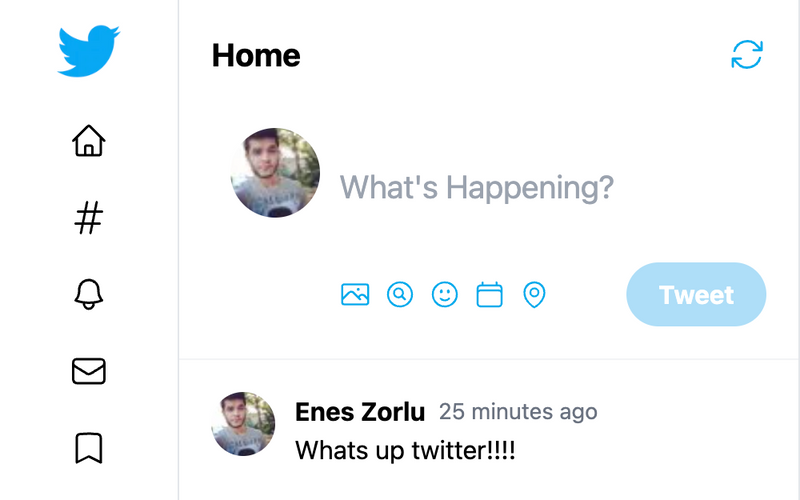Refresh the timeline with the arrows icon
This screenshot has height=500, width=800.
747,55
